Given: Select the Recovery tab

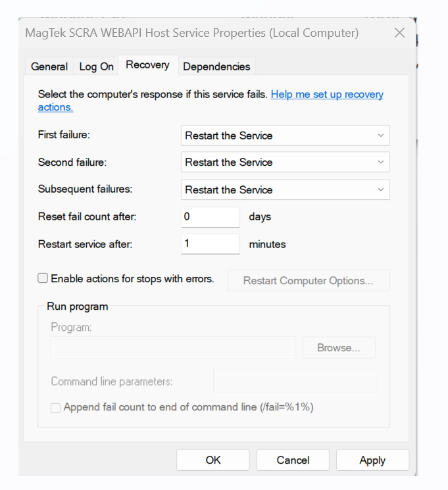Looking at the screenshot, I should point(147,65).
